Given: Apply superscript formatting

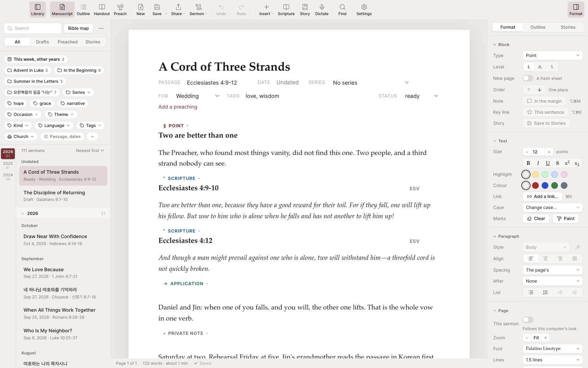Looking at the screenshot, I should 567,163.
